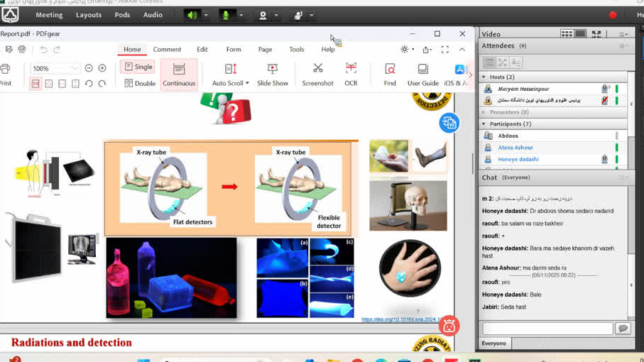644x362 pixels.
Task: Rotate page counterclockwise icon
Action: point(89,83)
